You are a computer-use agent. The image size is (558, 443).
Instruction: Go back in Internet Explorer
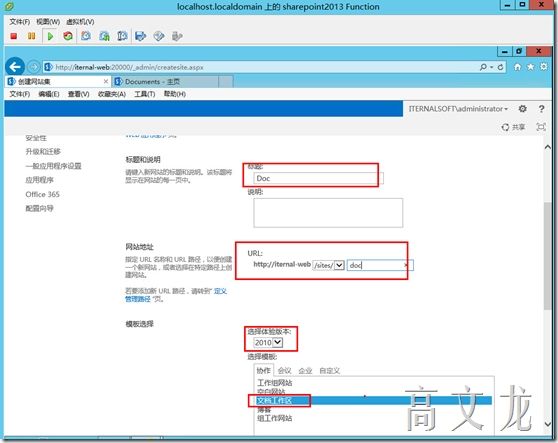(x=15, y=67)
